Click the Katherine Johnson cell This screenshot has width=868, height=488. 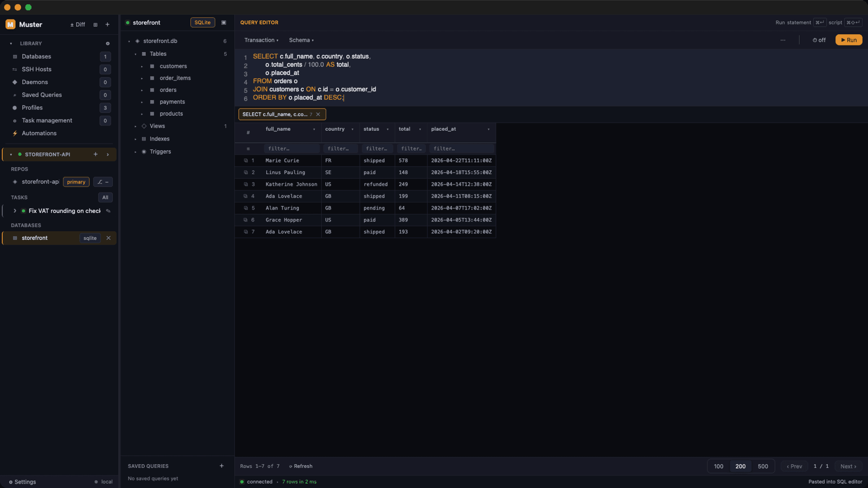point(291,185)
